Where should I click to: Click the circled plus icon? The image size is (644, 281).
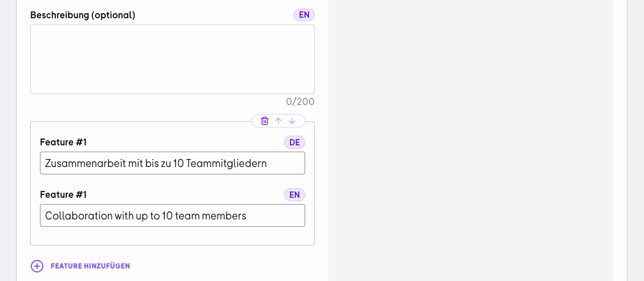coord(37,266)
